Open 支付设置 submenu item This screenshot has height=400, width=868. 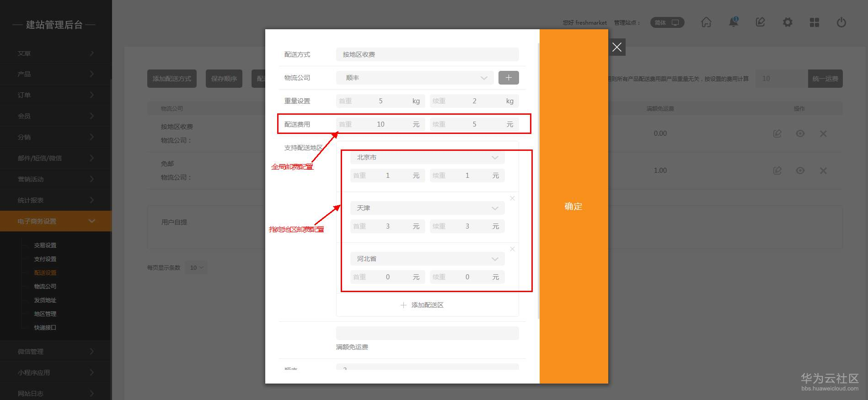[x=45, y=259]
